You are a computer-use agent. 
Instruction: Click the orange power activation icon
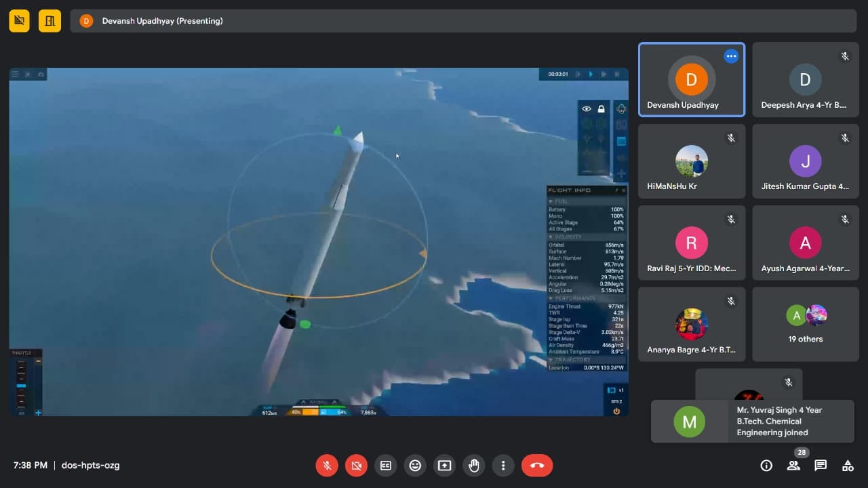[x=616, y=411]
